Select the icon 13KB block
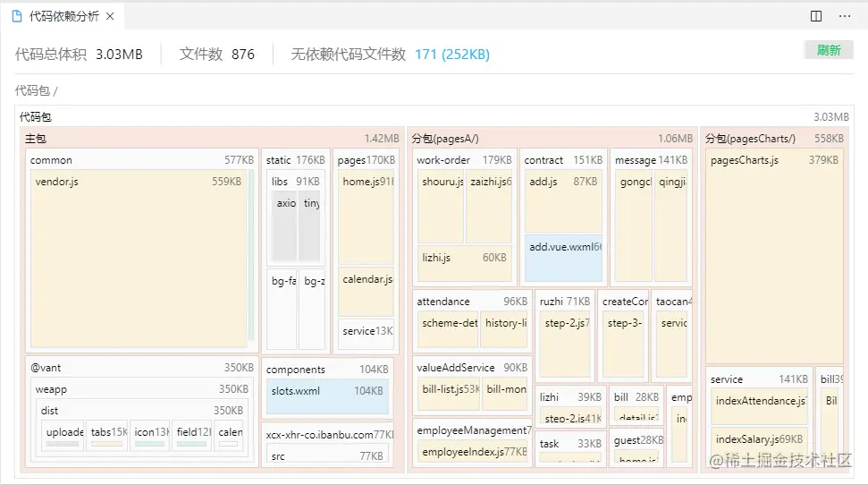Screen dimensions: 868x485 (150, 436)
